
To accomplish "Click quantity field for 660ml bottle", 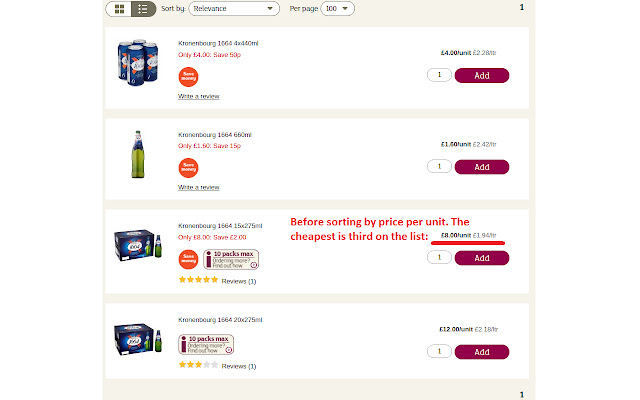I will click(x=438, y=167).
